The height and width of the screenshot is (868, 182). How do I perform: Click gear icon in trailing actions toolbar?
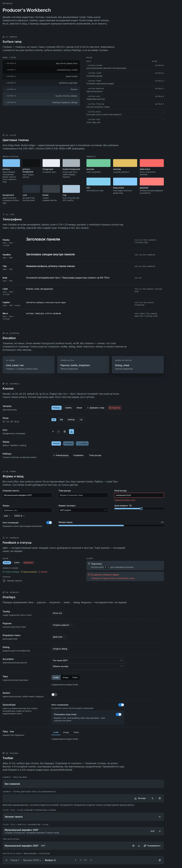pos(133,845)
